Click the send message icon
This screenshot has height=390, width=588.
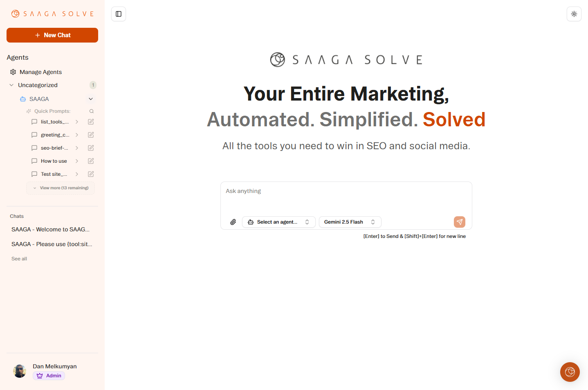459,222
